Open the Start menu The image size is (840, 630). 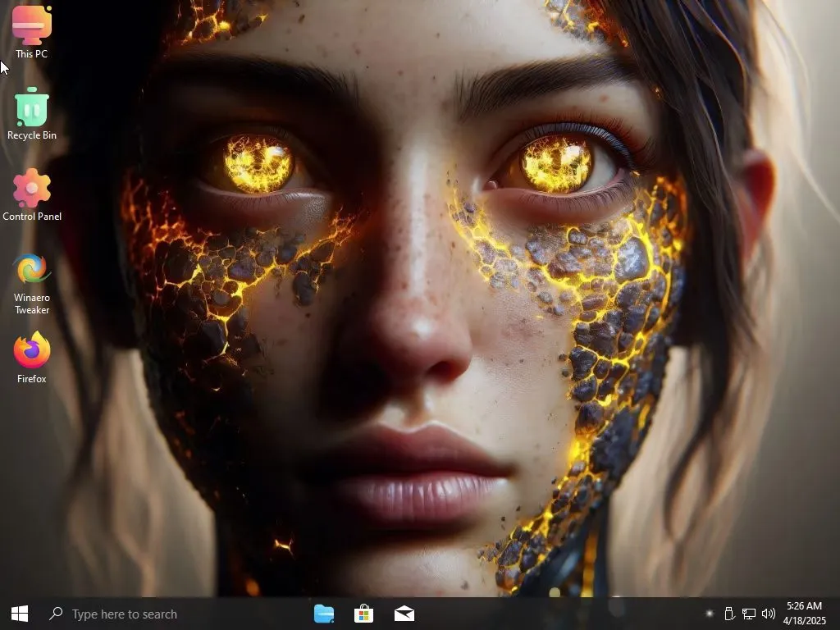18,613
